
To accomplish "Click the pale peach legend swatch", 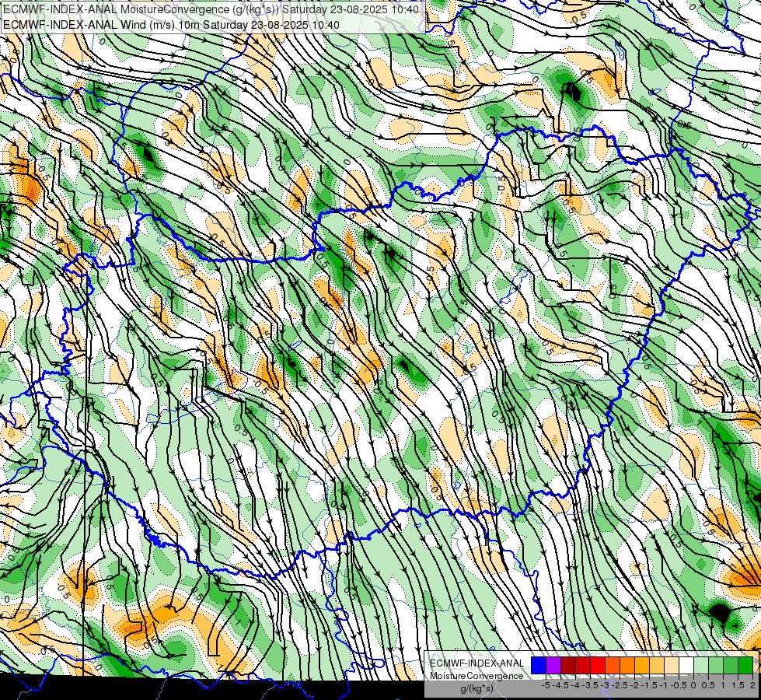I will tap(671, 665).
